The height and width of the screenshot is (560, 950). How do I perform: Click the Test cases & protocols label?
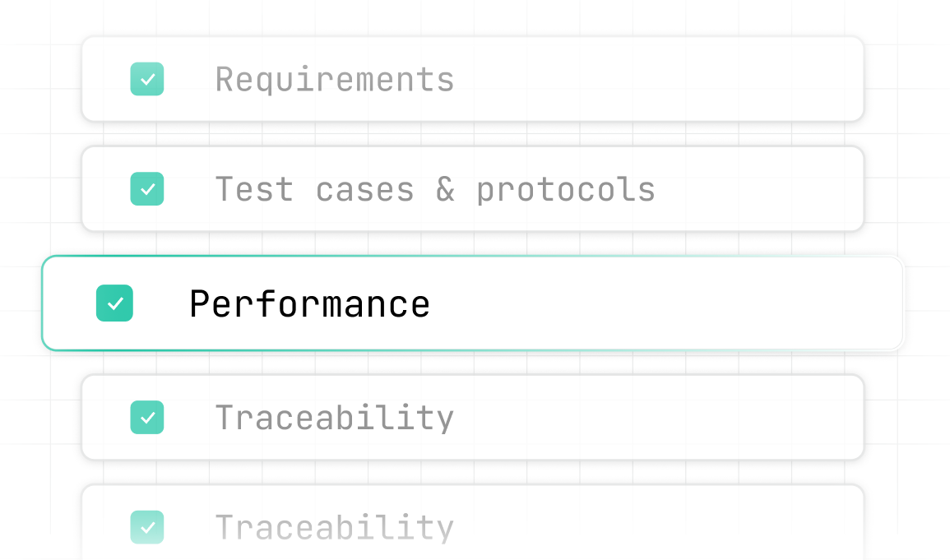tap(436, 189)
